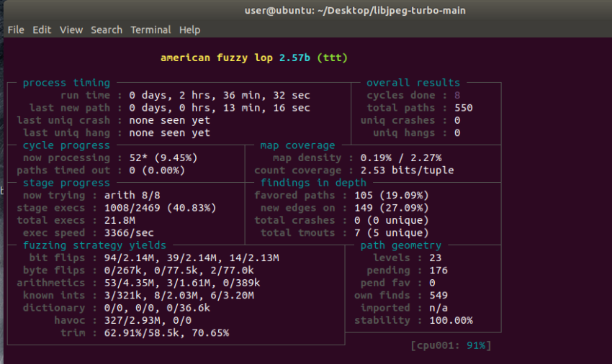Click paths timed out value '0 (0.00%)'
612x364 pixels.
tap(157, 170)
